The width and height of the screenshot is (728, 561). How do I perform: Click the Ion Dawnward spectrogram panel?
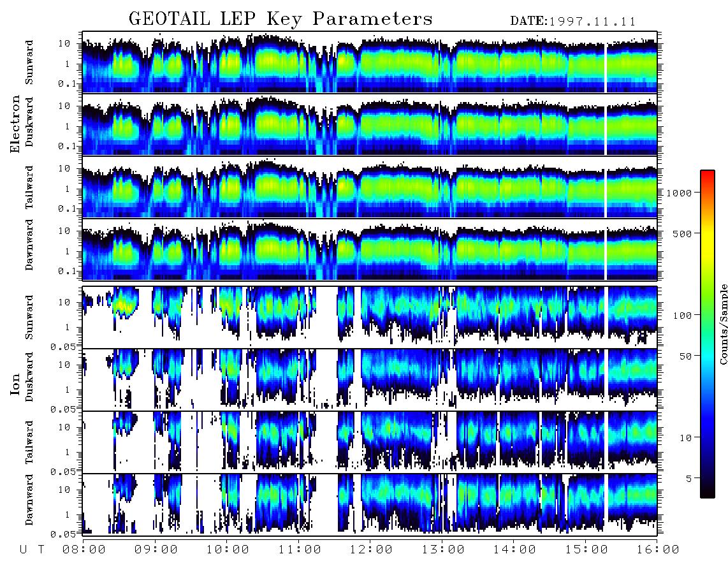[370, 504]
